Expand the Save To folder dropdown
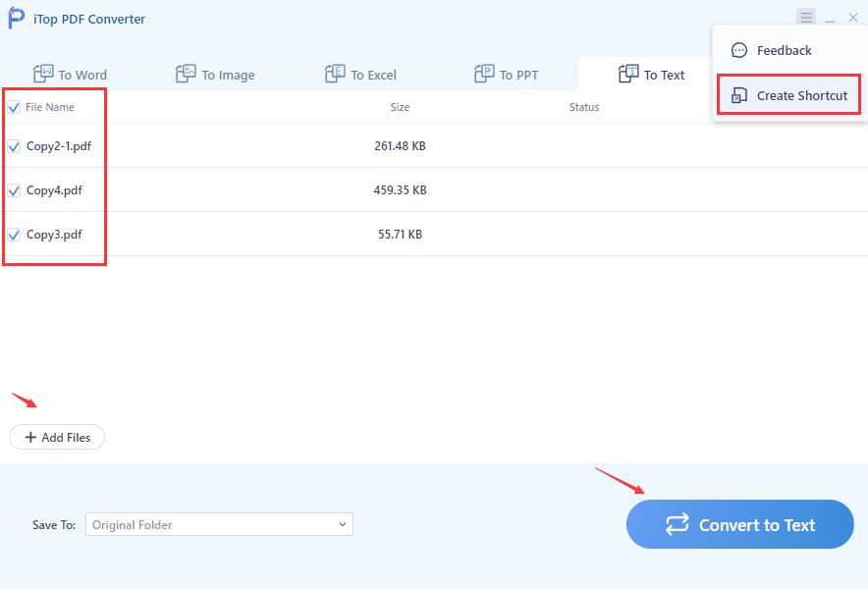868x589 pixels. [342, 524]
